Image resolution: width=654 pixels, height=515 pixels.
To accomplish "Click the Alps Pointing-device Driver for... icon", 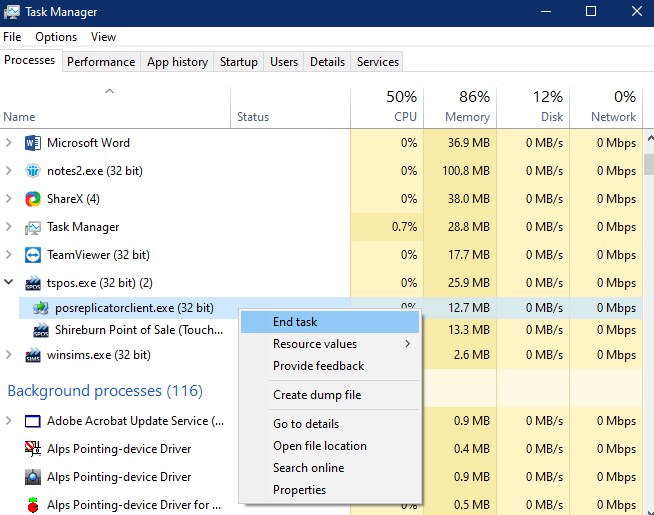I will click(33, 505).
